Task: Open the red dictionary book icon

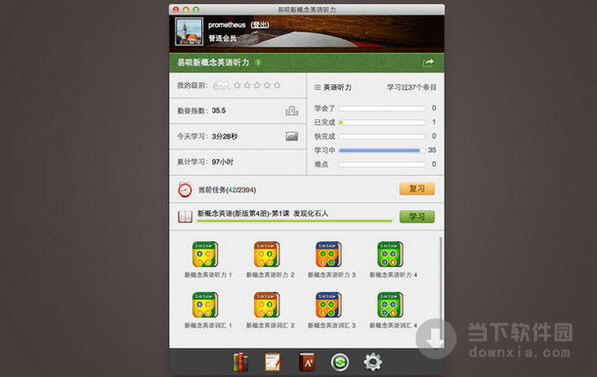Action: click(306, 362)
